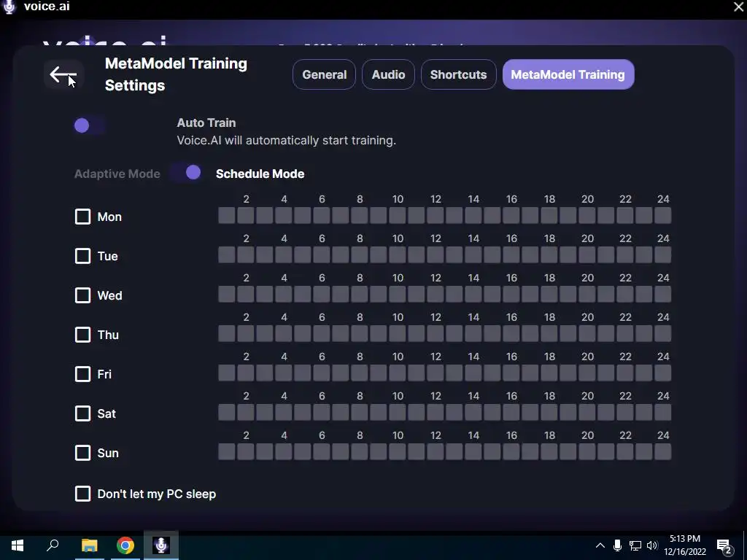Select the hour 12 block for Tue

click(436, 254)
